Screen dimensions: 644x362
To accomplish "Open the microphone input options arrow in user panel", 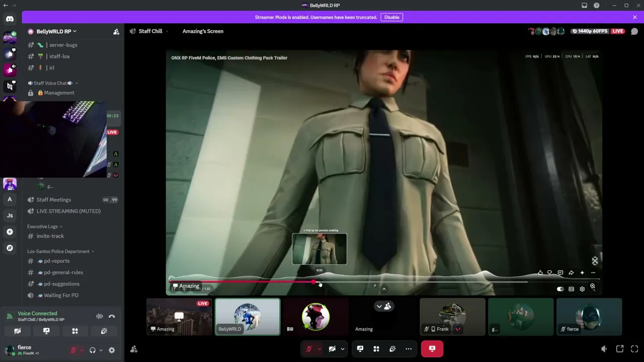I will coord(82,350).
